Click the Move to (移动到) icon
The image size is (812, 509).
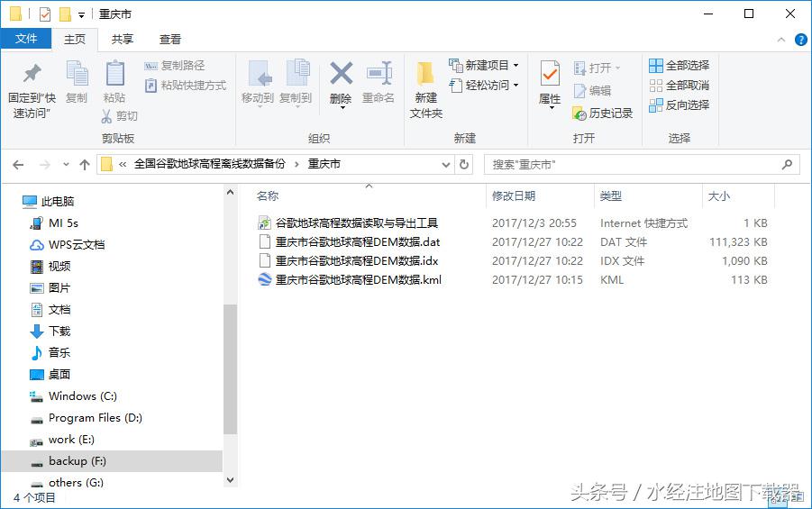(260, 74)
